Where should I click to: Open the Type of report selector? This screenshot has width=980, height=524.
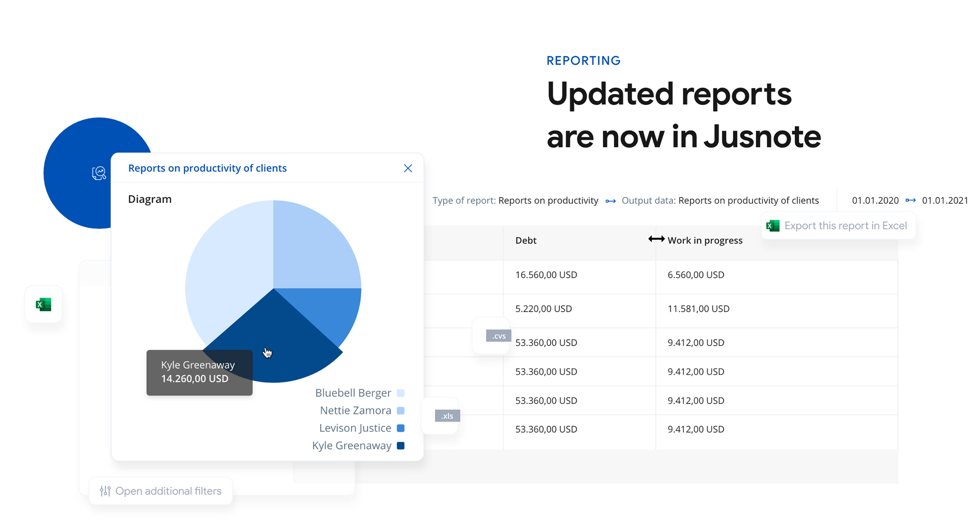(548, 201)
